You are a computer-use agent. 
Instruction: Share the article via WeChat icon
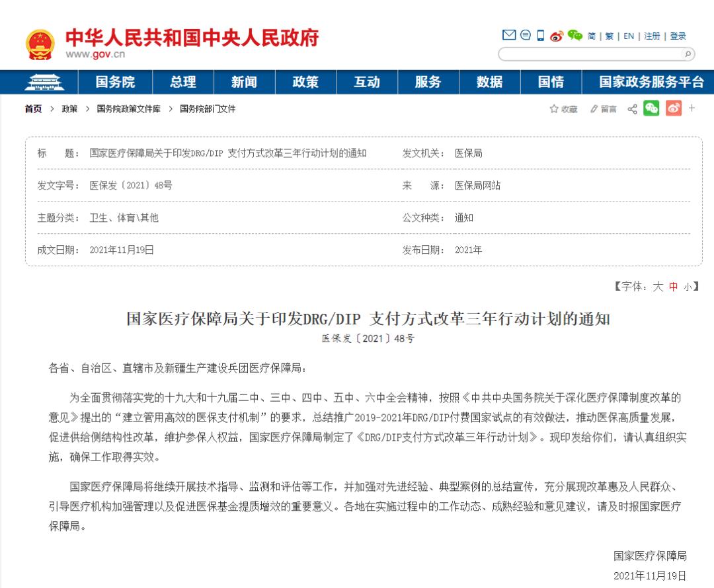pyautogui.click(x=651, y=108)
